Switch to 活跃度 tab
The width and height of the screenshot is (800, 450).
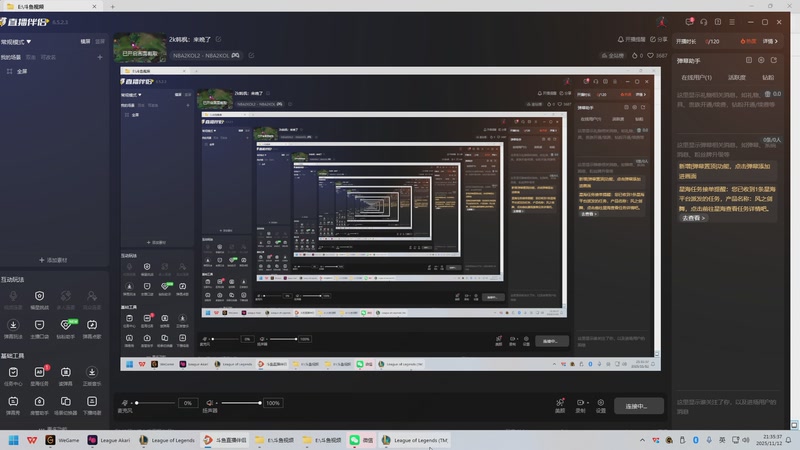[x=737, y=78]
